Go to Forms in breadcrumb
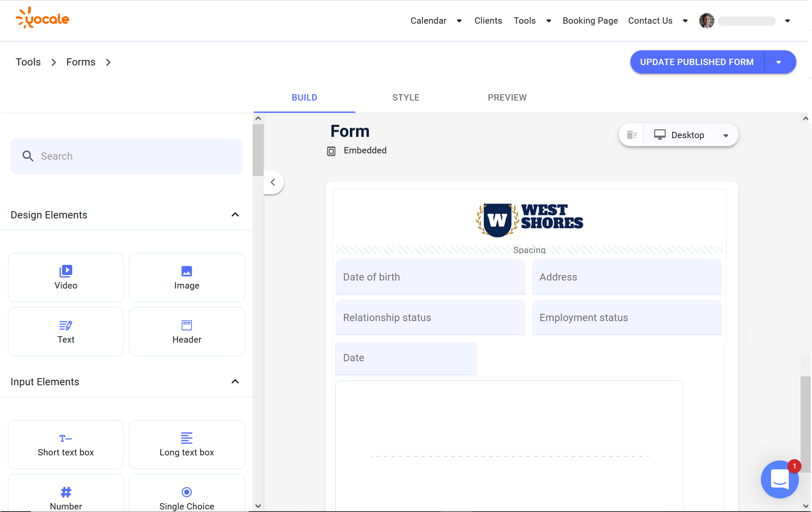The height and width of the screenshot is (512, 812). 81,62
